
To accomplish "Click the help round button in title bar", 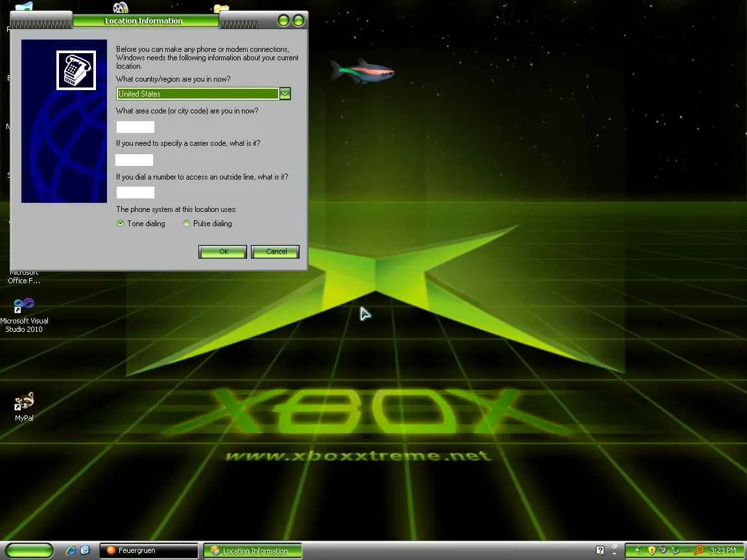I will tap(283, 21).
